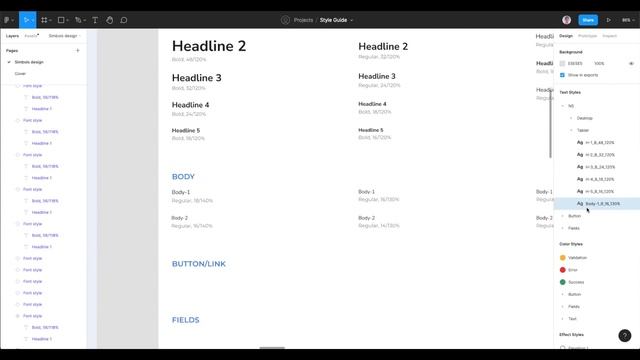Select the Move tool
The height and width of the screenshot is (360, 640).
click(26, 20)
